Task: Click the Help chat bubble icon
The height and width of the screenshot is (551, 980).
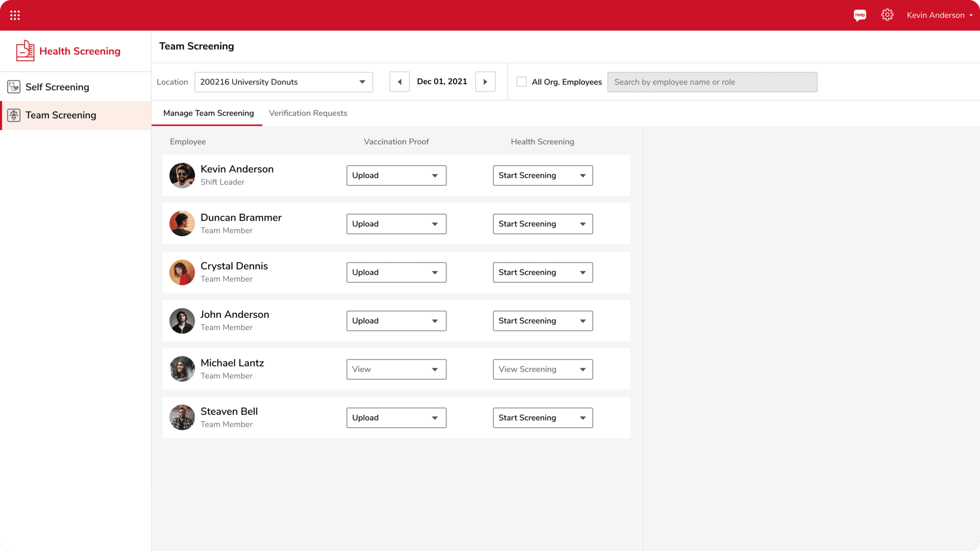Action: pyautogui.click(x=859, y=15)
